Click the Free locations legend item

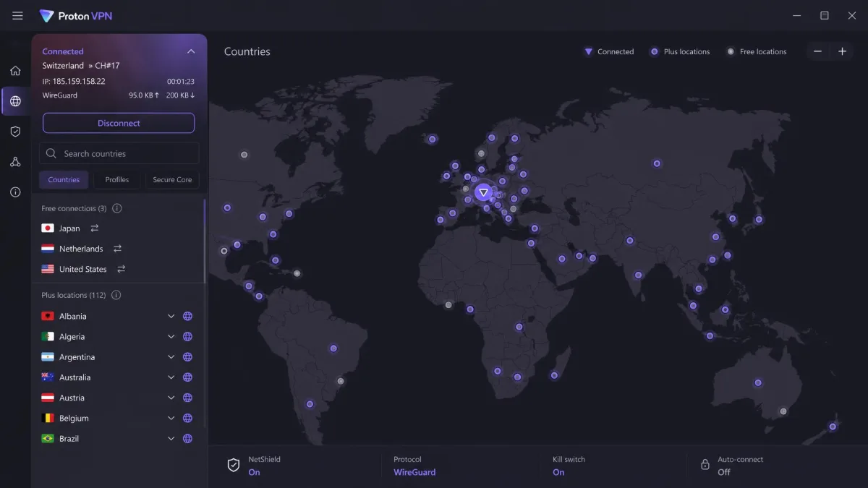(756, 51)
